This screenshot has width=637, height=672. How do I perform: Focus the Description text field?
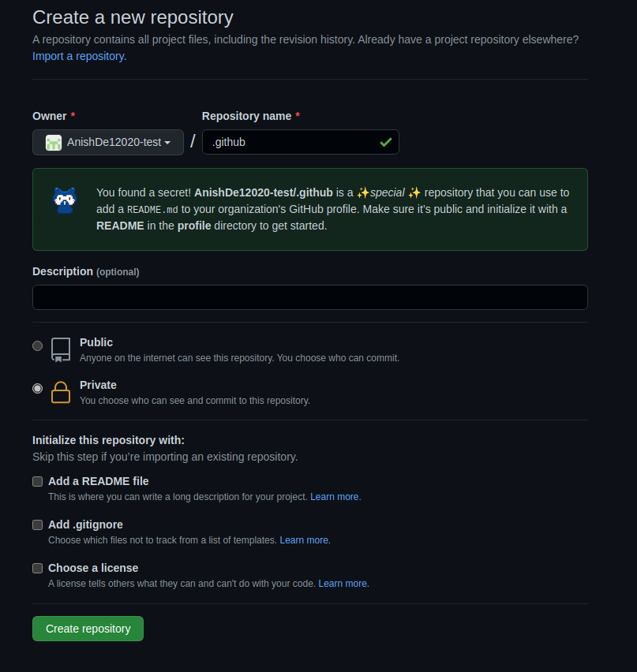(310, 297)
